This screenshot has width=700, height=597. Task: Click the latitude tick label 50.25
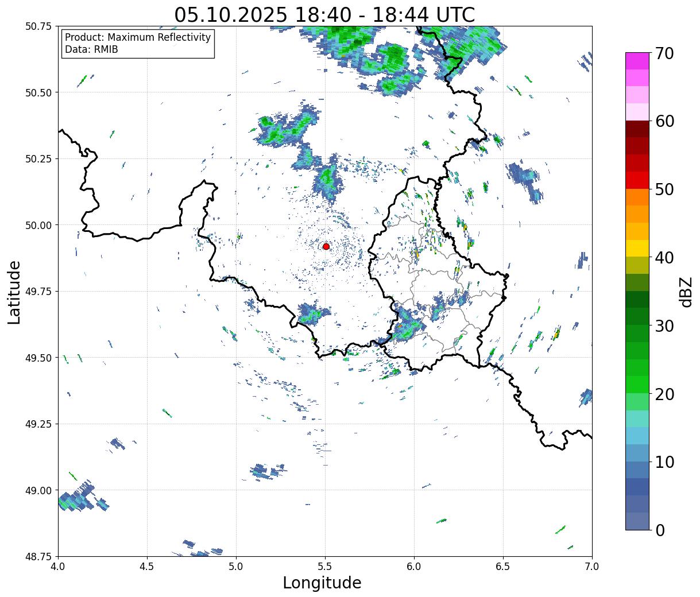38,159
